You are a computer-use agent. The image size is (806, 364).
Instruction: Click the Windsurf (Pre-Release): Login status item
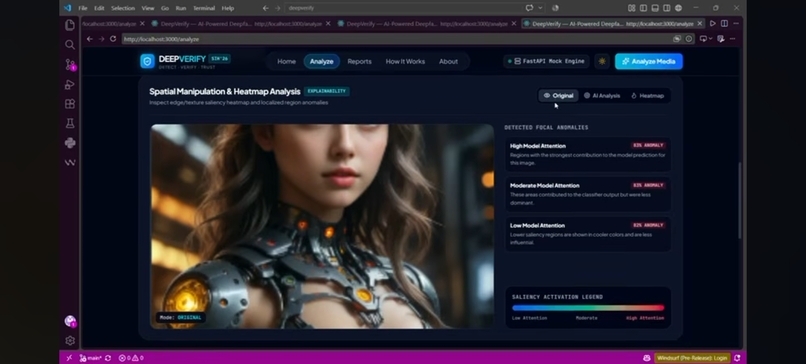coord(692,358)
